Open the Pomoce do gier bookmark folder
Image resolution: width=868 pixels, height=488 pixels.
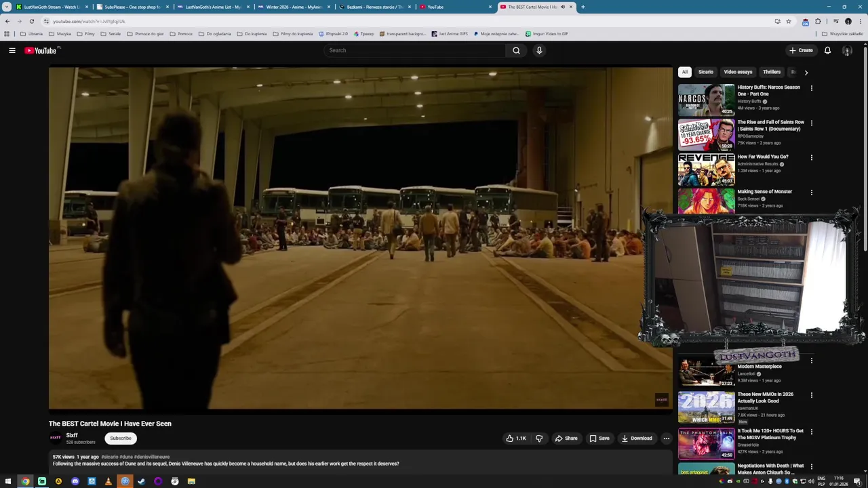(145, 33)
